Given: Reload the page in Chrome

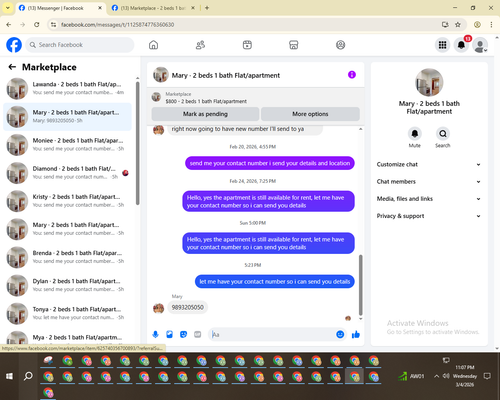Looking at the screenshot, I should (x=37, y=25).
